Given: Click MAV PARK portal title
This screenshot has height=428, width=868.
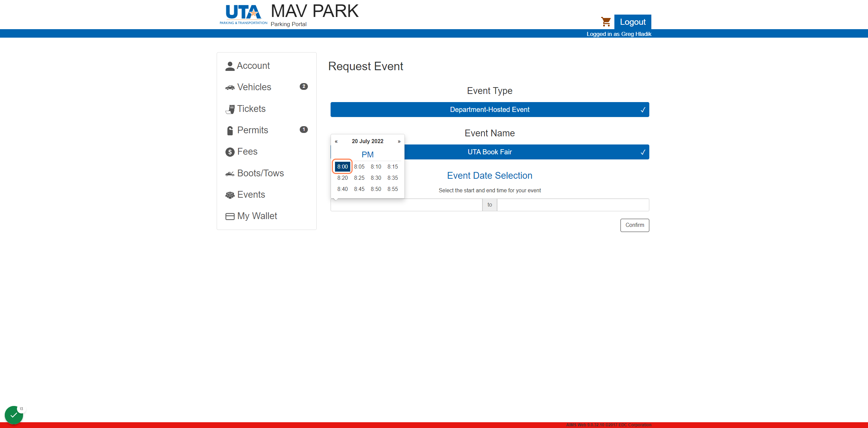Looking at the screenshot, I should [315, 11].
